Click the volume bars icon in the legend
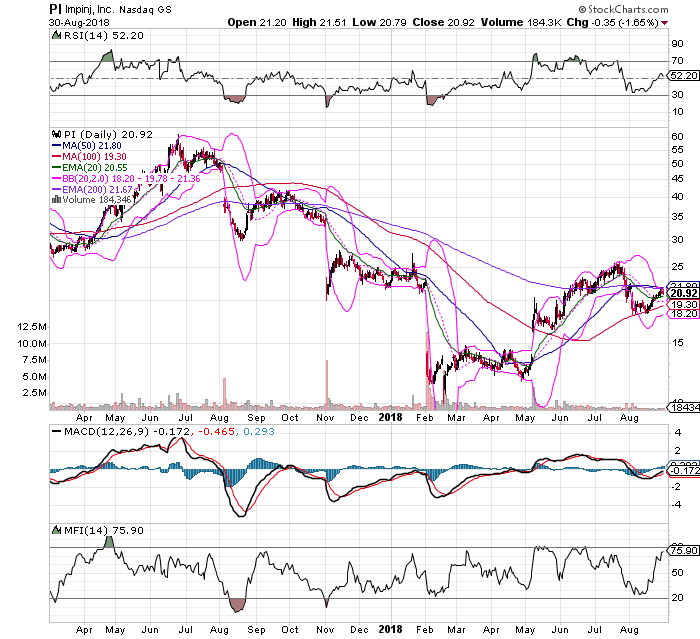The width and height of the screenshot is (700, 639). (56, 200)
